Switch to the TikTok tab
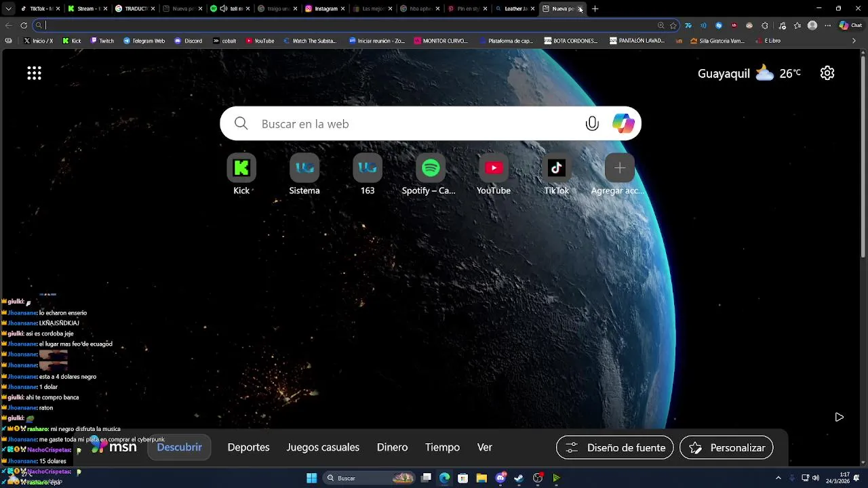This screenshot has height=488, width=868. [x=41, y=9]
